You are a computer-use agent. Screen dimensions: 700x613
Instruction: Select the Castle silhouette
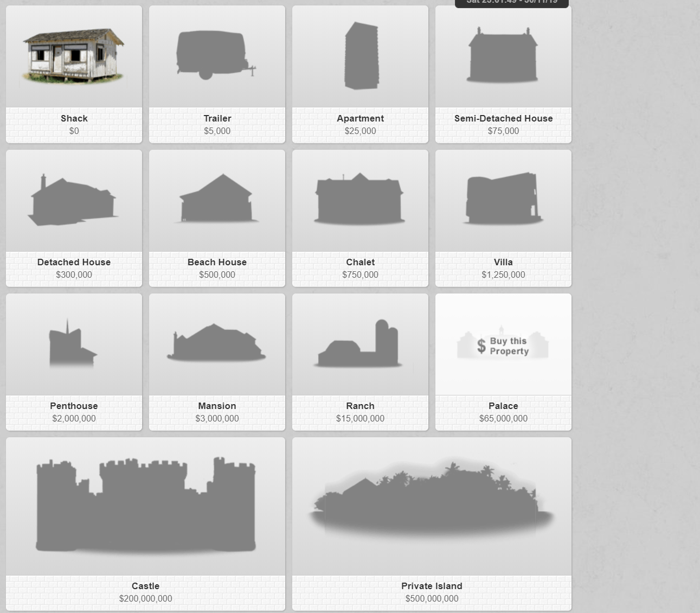tap(145, 506)
